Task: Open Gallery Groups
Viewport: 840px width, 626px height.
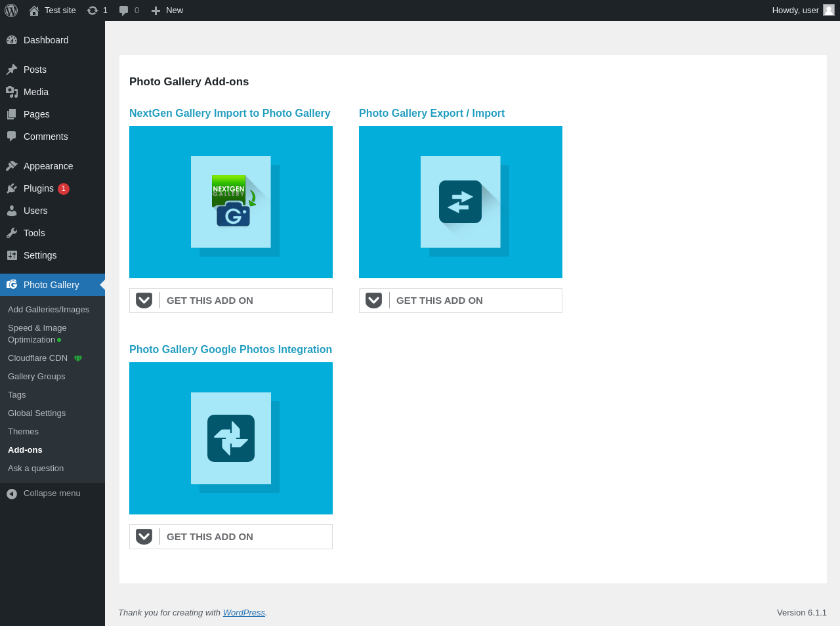Action: click(52, 377)
